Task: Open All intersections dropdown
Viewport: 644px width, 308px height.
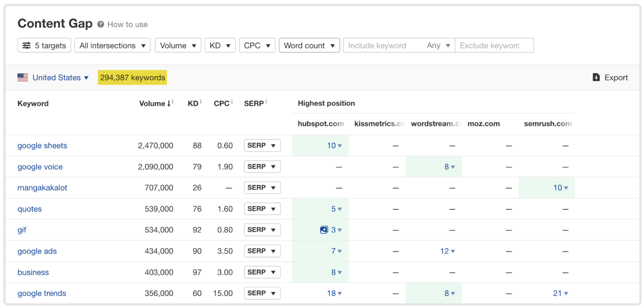Action: click(x=113, y=46)
